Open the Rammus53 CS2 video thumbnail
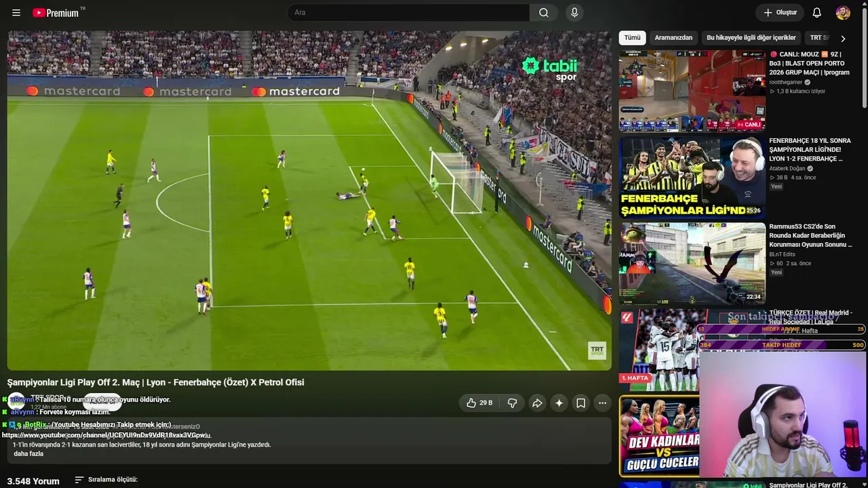This screenshot has width=868, height=488. 692,264
